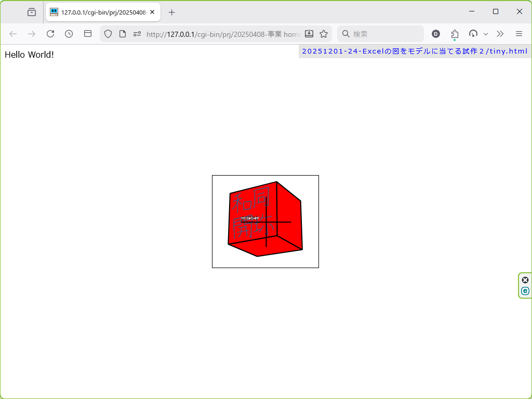
Task: Click the shield tracking protection icon
Action: pyautogui.click(x=108, y=34)
